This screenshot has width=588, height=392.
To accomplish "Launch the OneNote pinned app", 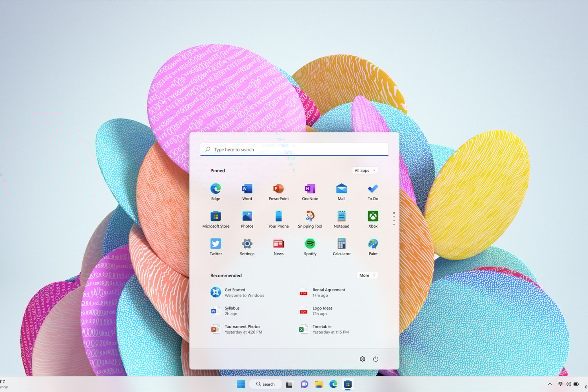I will (310, 192).
